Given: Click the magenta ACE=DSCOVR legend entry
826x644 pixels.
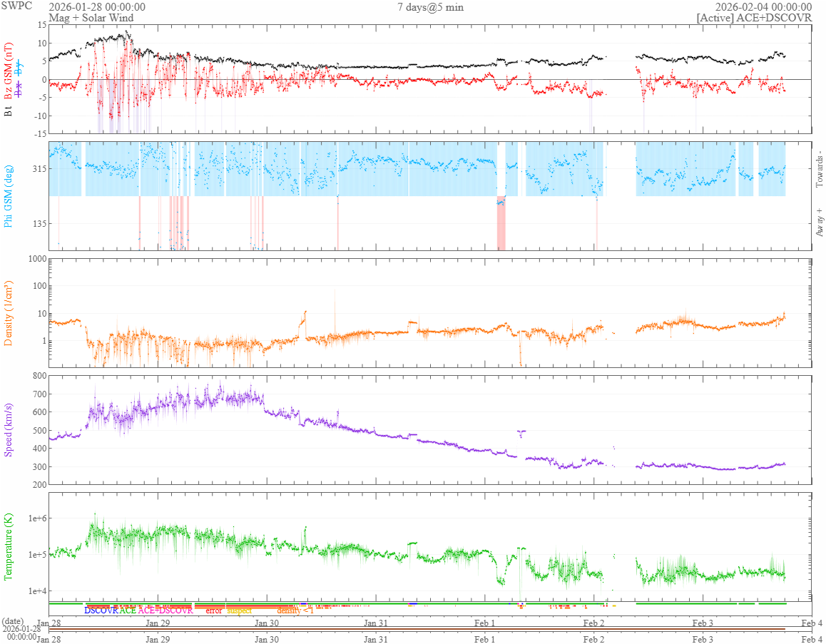Looking at the screenshot, I should coord(165,610).
